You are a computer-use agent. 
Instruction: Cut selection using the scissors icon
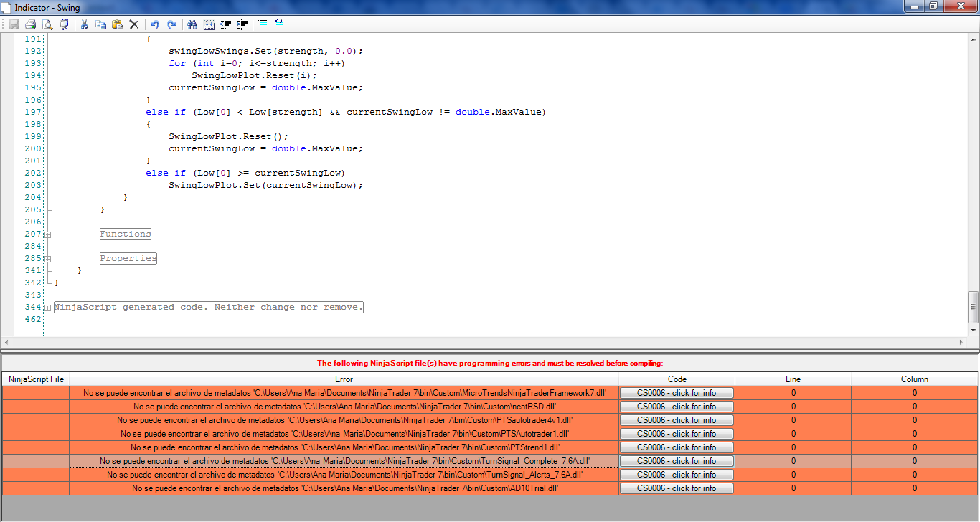tap(84, 24)
